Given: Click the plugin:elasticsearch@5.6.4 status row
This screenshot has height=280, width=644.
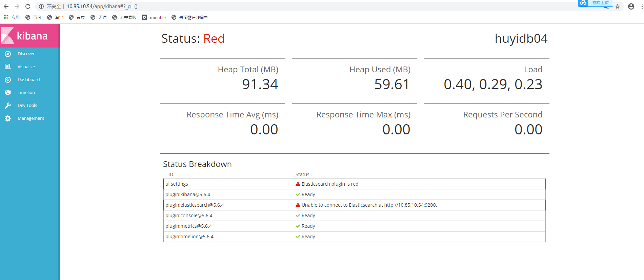Looking at the screenshot, I should 354,205.
